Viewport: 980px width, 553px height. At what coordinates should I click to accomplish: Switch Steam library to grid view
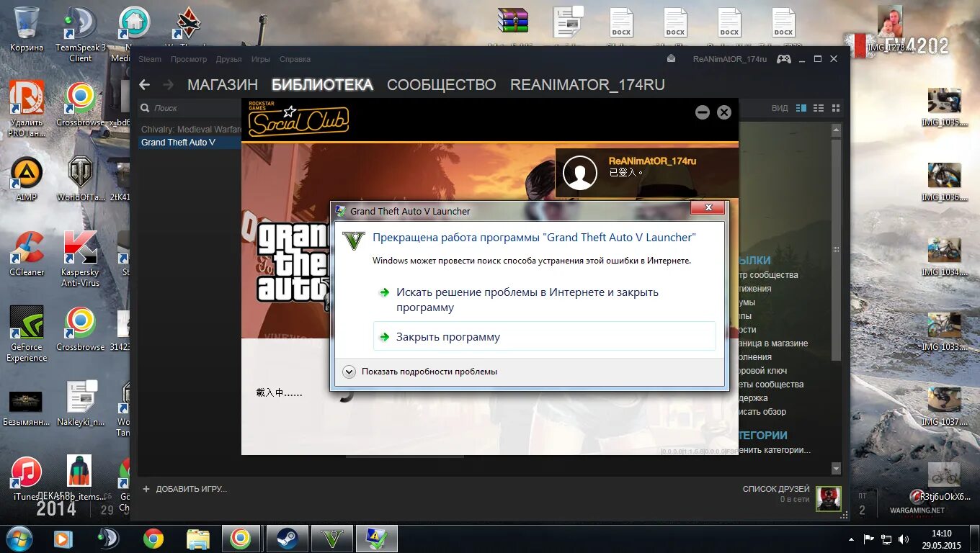point(836,108)
